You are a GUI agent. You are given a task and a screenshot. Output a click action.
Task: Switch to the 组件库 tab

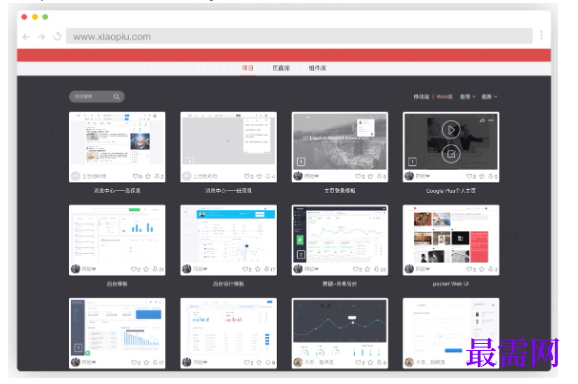click(x=317, y=68)
